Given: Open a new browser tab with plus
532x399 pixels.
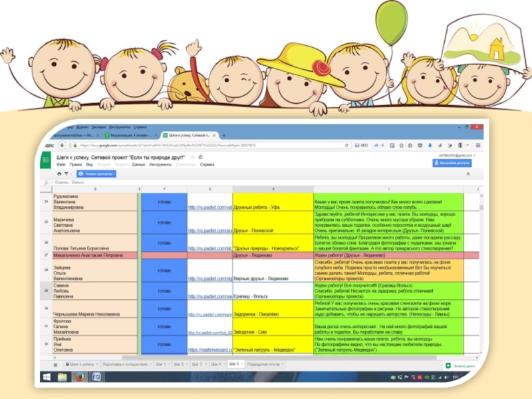Looking at the screenshot, I should tap(223, 135).
